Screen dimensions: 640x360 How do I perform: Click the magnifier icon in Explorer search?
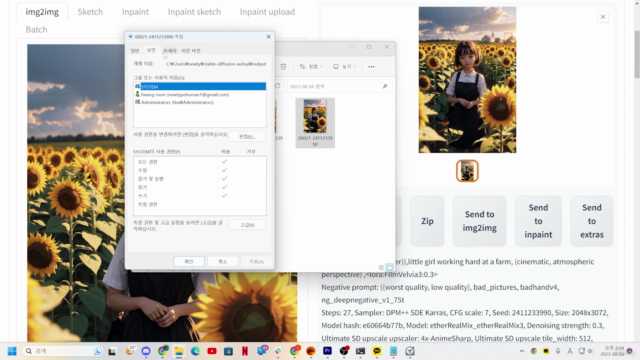(x=385, y=87)
